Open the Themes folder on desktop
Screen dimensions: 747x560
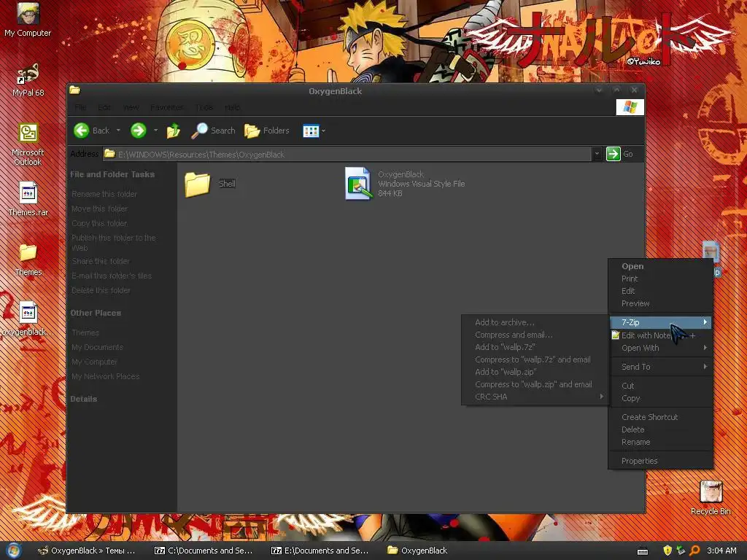tap(28, 260)
